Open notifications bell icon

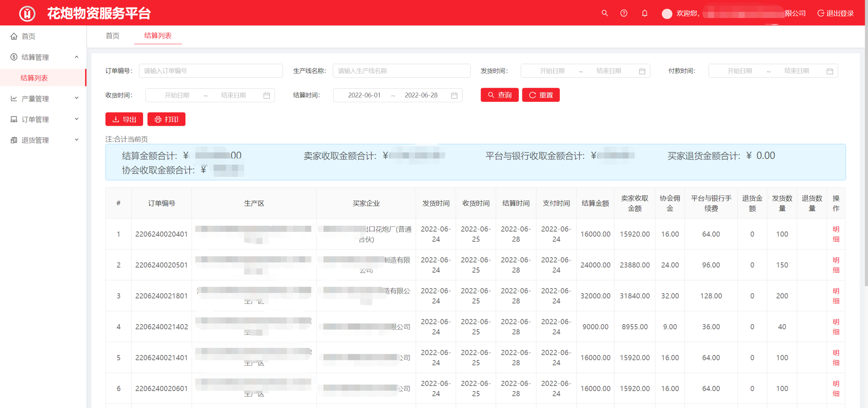(x=644, y=13)
